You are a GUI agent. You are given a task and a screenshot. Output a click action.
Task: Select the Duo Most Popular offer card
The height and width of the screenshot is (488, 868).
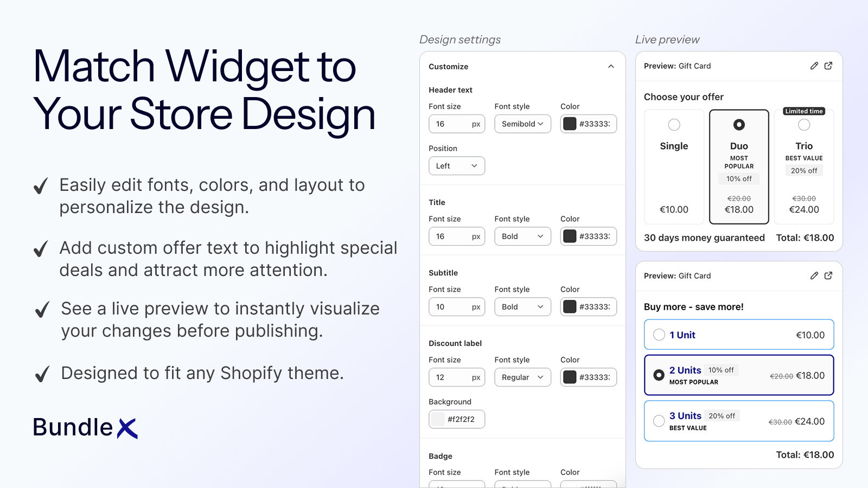click(739, 166)
